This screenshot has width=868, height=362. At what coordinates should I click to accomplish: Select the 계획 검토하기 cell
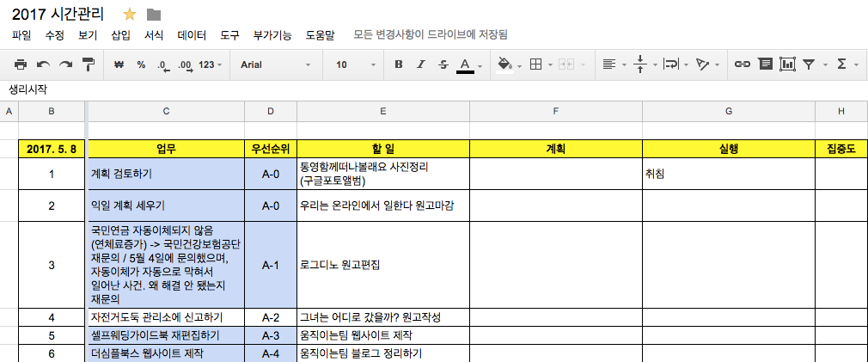[166, 174]
